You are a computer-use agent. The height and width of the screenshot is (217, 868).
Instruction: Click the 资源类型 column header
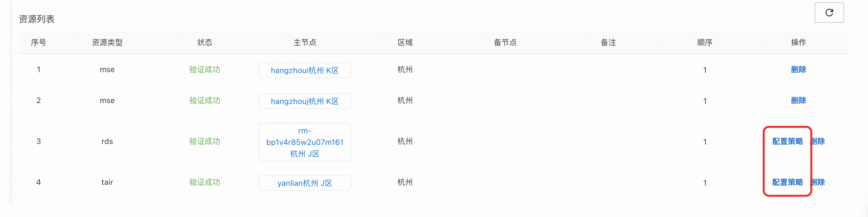tap(107, 42)
